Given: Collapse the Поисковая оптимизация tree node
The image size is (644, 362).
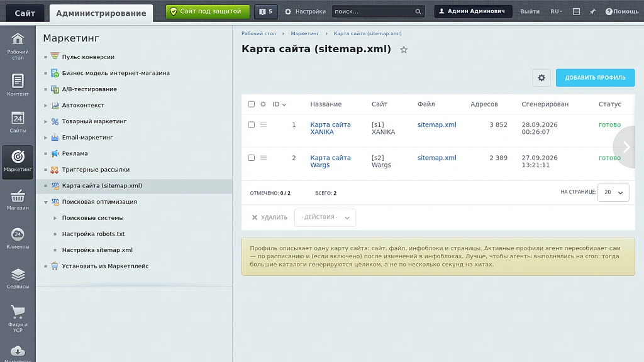Looking at the screenshot, I should (45, 202).
